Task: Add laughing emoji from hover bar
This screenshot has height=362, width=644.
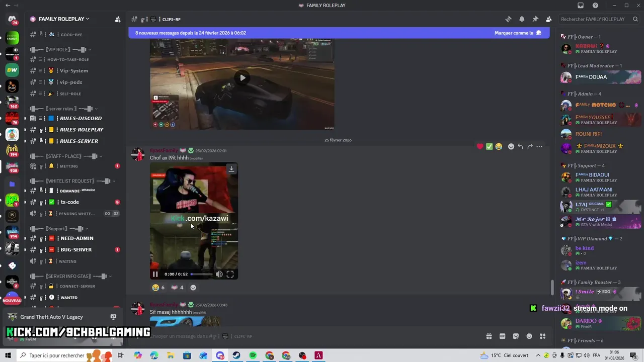Action: click(499, 146)
